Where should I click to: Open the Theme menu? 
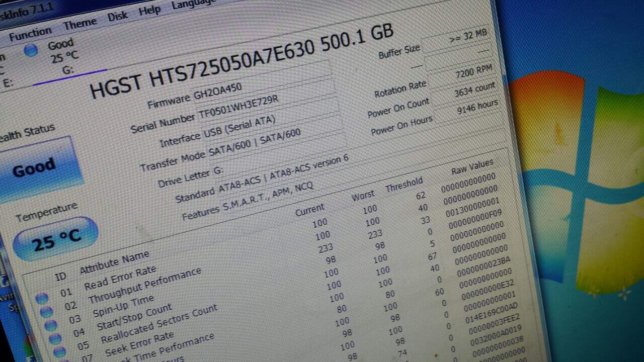pyautogui.click(x=79, y=24)
